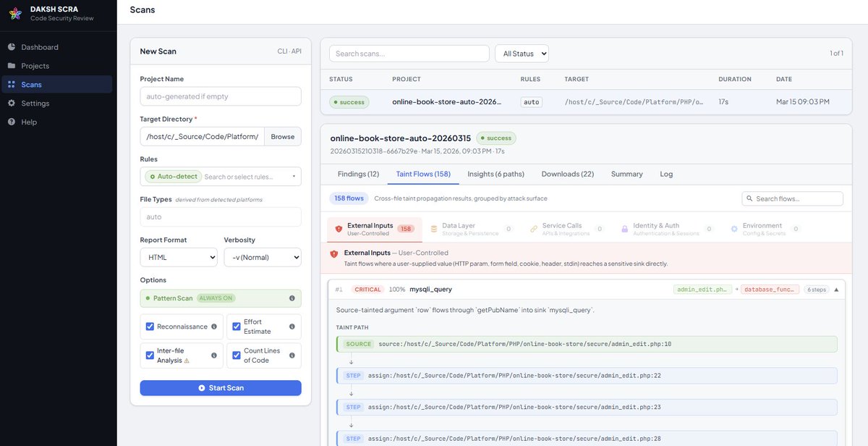Click the Service Calls link icon
The image size is (868, 446).
pyautogui.click(x=534, y=229)
